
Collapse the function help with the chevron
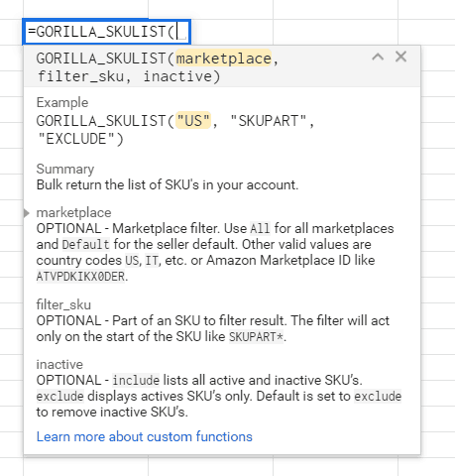pyautogui.click(x=378, y=57)
